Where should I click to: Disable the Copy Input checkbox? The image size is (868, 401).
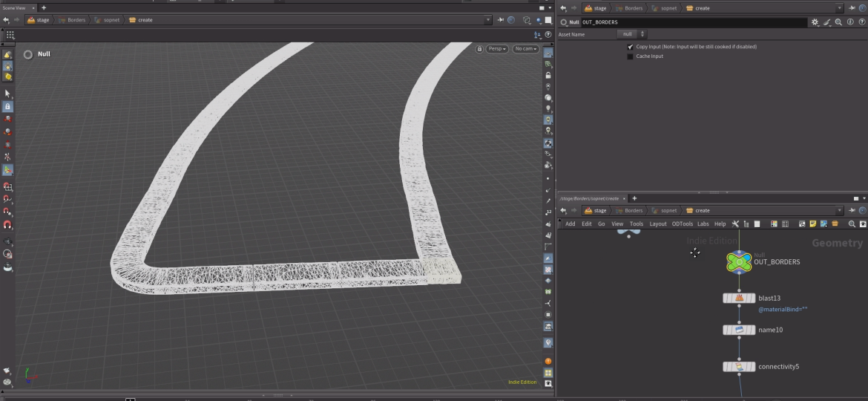(x=631, y=47)
